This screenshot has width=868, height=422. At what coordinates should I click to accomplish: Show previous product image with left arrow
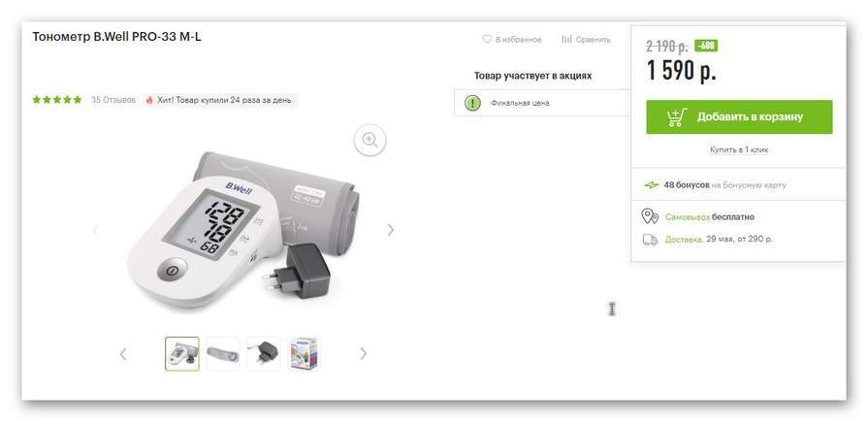click(96, 230)
